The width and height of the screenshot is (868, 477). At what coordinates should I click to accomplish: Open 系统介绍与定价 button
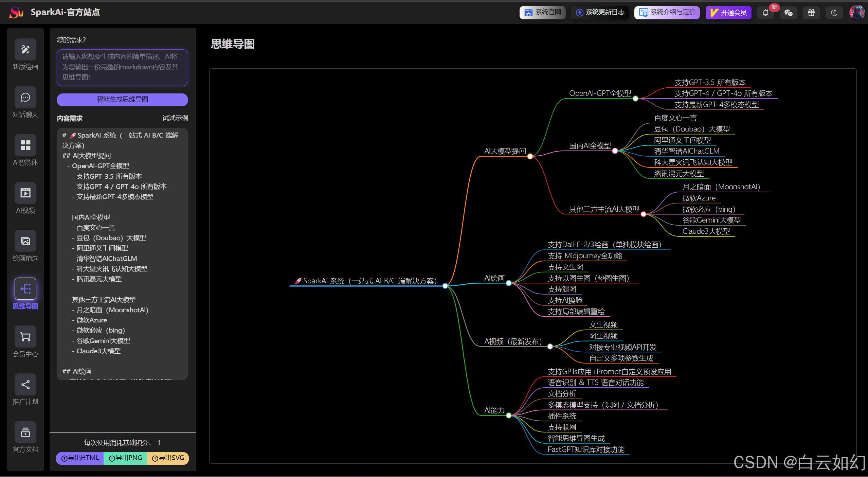pos(667,13)
